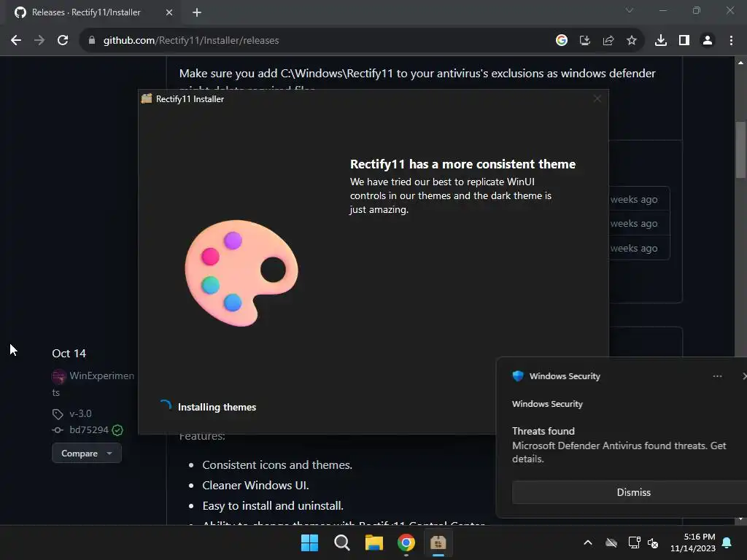The height and width of the screenshot is (560, 747).
Task: Reload the GitHub releases page
Action: (x=63, y=41)
